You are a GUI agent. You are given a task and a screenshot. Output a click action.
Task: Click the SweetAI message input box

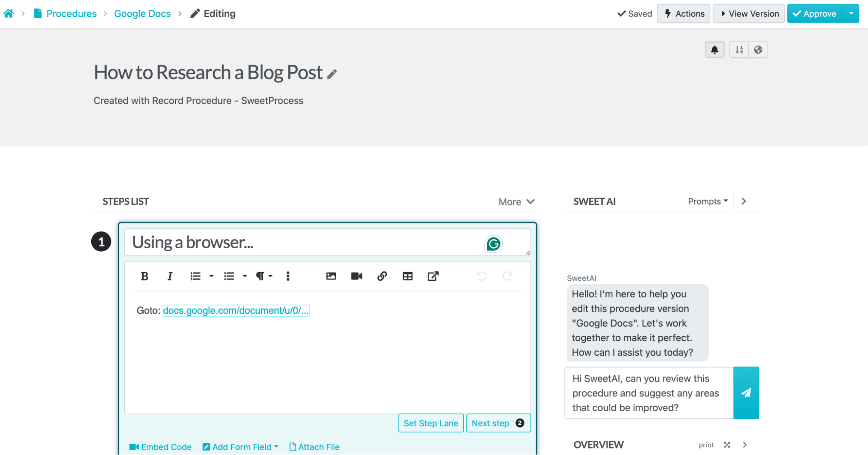pyautogui.click(x=649, y=393)
